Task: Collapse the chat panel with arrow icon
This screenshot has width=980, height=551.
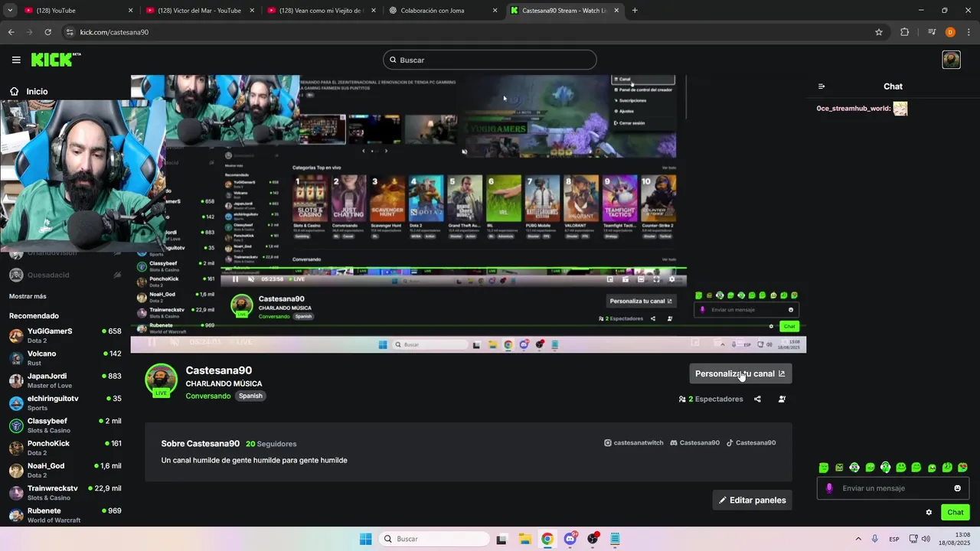Action: click(822, 86)
